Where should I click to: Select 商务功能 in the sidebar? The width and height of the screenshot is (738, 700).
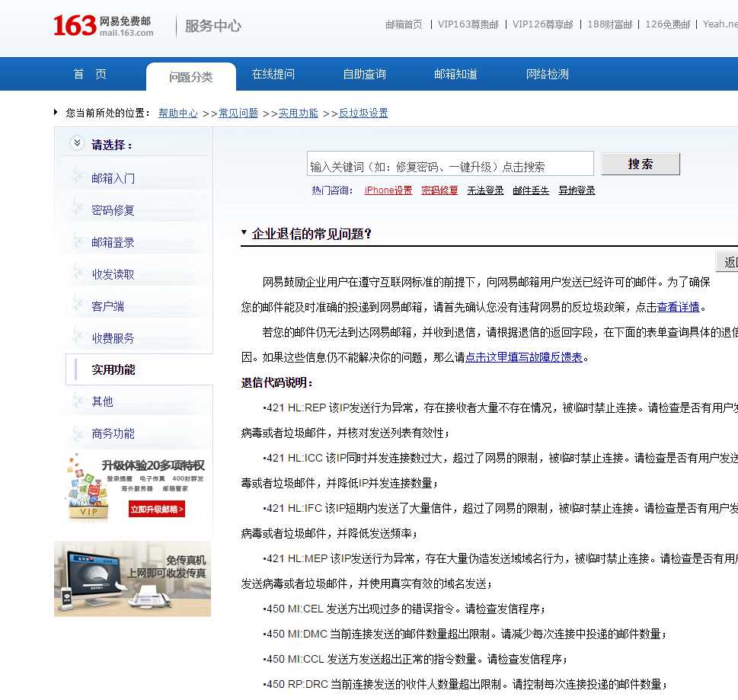click(113, 433)
